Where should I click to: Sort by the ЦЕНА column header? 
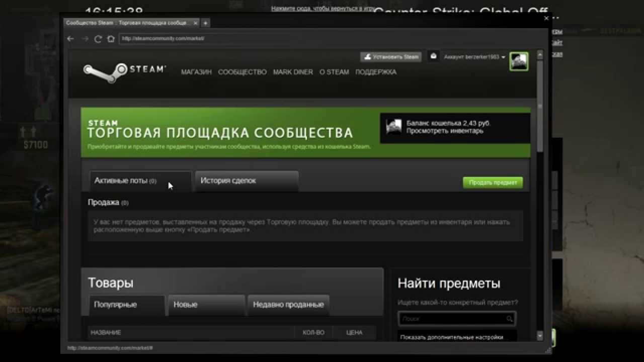pos(354,332)
